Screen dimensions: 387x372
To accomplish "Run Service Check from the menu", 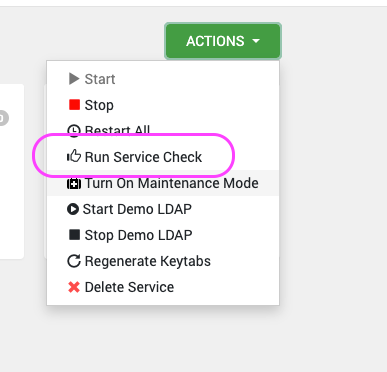I will [163, 157].
